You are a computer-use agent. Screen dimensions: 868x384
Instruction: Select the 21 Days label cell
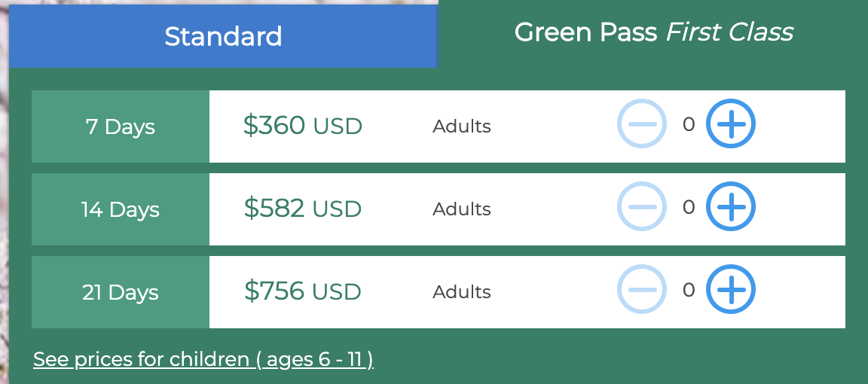point(120,292)
